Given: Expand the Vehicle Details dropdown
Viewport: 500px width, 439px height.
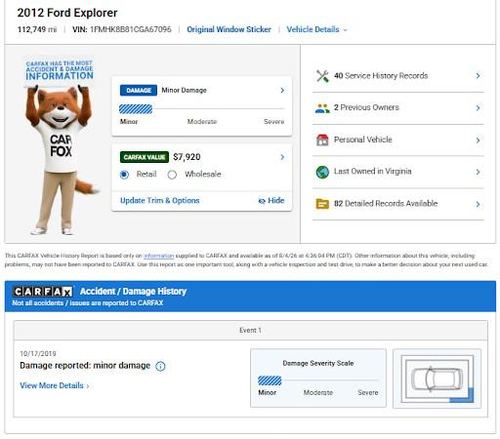Looking at the screenshot, I should [x=317, y=29].
